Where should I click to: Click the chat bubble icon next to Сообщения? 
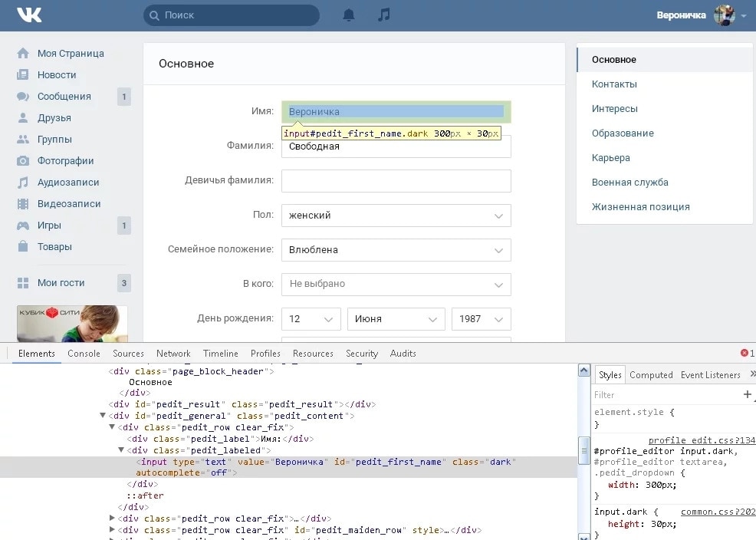(x=23, y=97)
